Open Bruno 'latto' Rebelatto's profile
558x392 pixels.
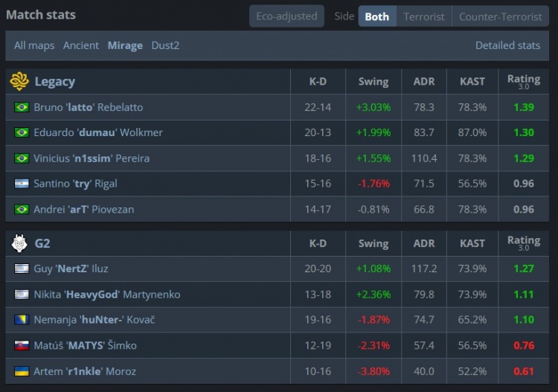click(89, 107)
